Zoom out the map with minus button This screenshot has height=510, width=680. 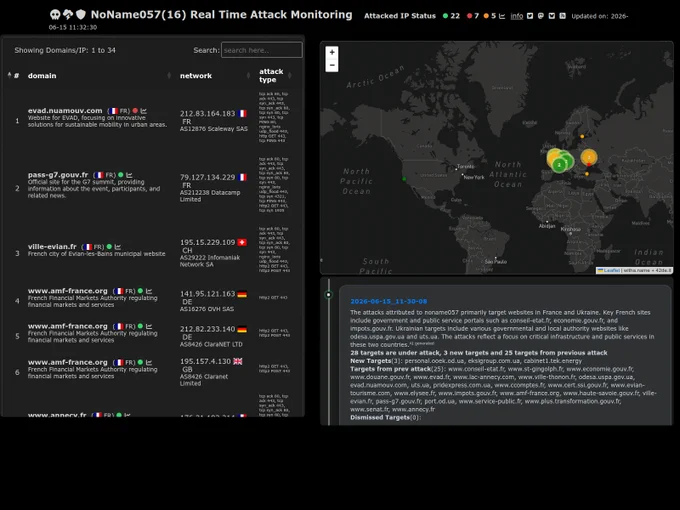[332, 65]
